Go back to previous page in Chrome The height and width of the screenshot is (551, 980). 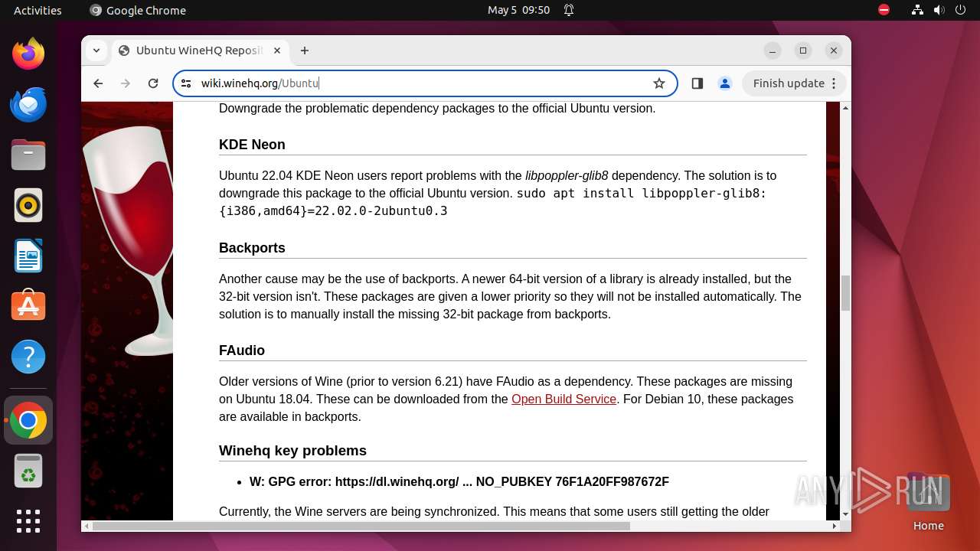pyautogui.click(x=98, y=83)
